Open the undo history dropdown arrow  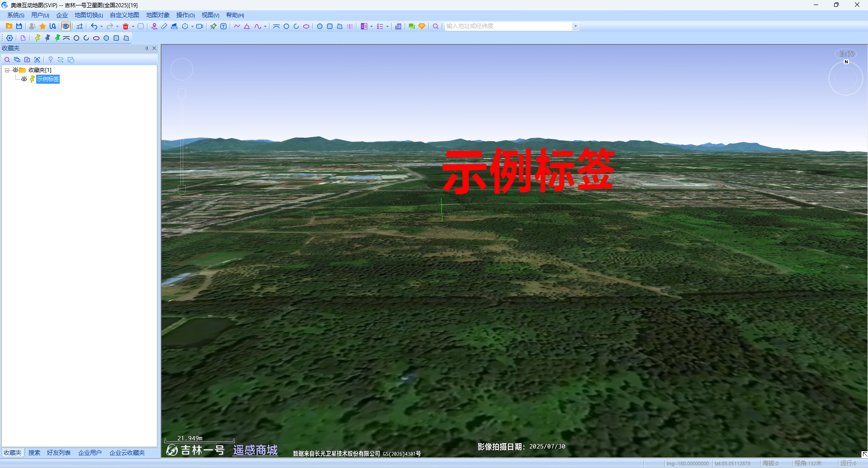point(101,26)
